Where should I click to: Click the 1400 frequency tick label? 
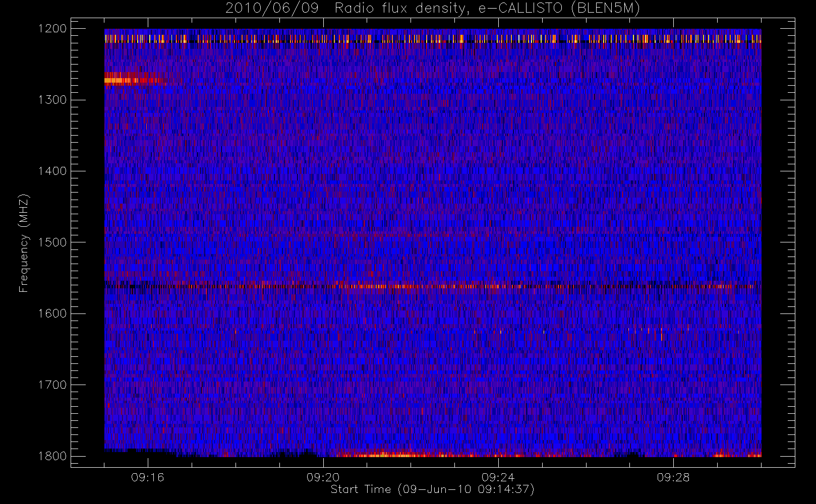coord(52,171)
